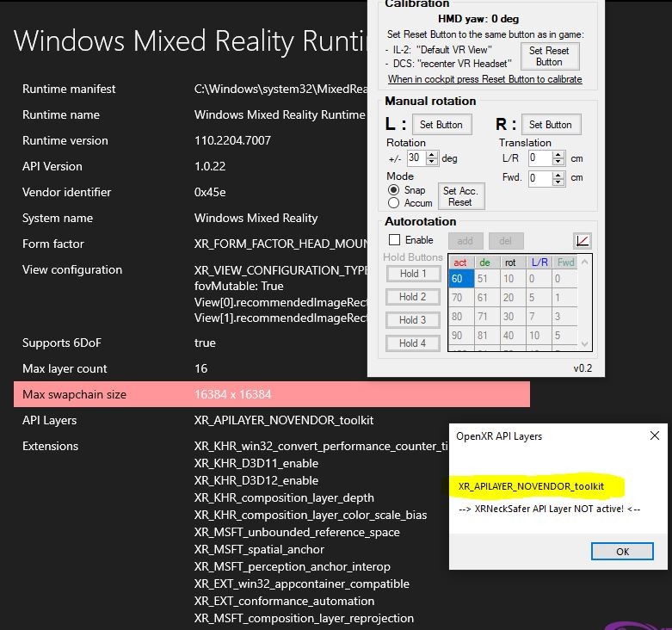The width and height of the screenshot is (672, 630).
Task: Click OK in OpenXR API Layers dialog
Action: [x=622, y=551]
